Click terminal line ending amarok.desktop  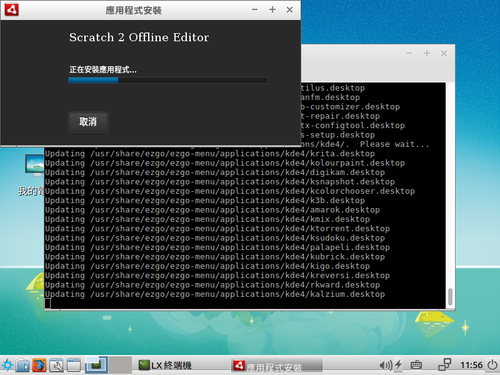[213, 210]
